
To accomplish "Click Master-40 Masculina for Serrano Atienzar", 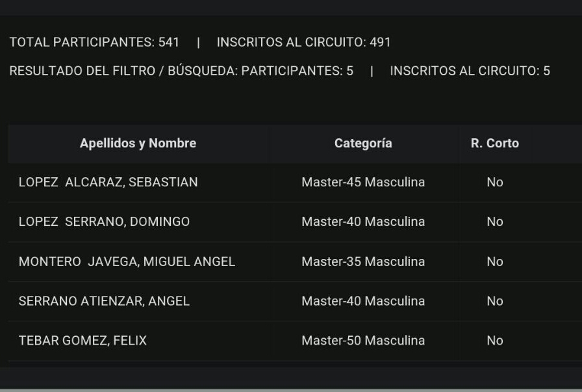I will pyautogui.click(x=363, y=301).
